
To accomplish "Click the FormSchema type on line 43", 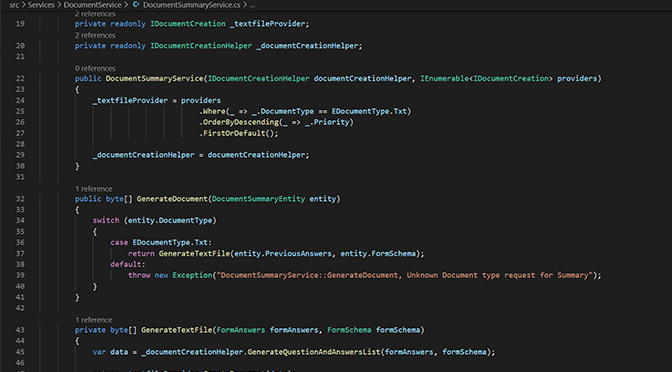I will [349, 330].
